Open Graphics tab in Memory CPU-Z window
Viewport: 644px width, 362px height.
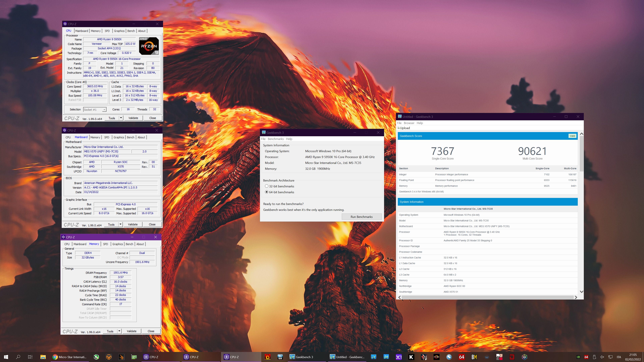coord(118,244)
